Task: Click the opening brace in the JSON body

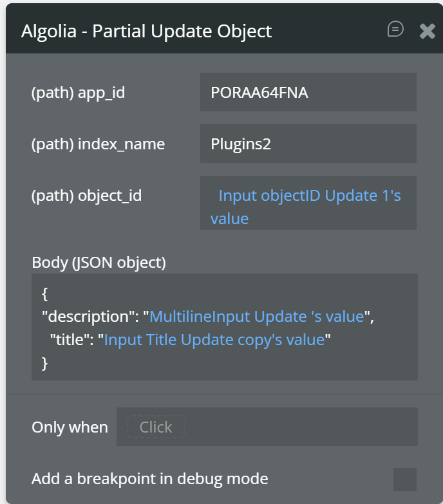Action: pyautogui.click(x=45, y=294)
